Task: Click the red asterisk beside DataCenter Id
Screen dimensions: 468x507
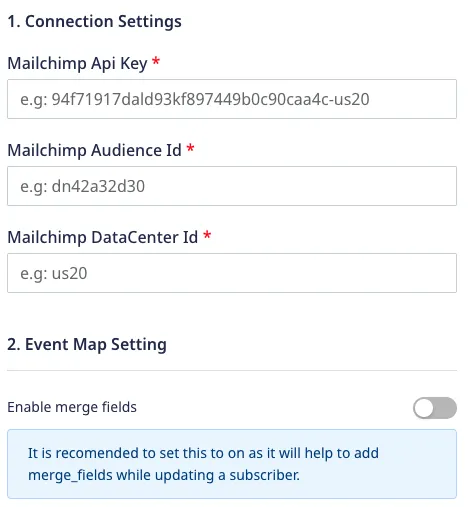Action: coord(207,235)
